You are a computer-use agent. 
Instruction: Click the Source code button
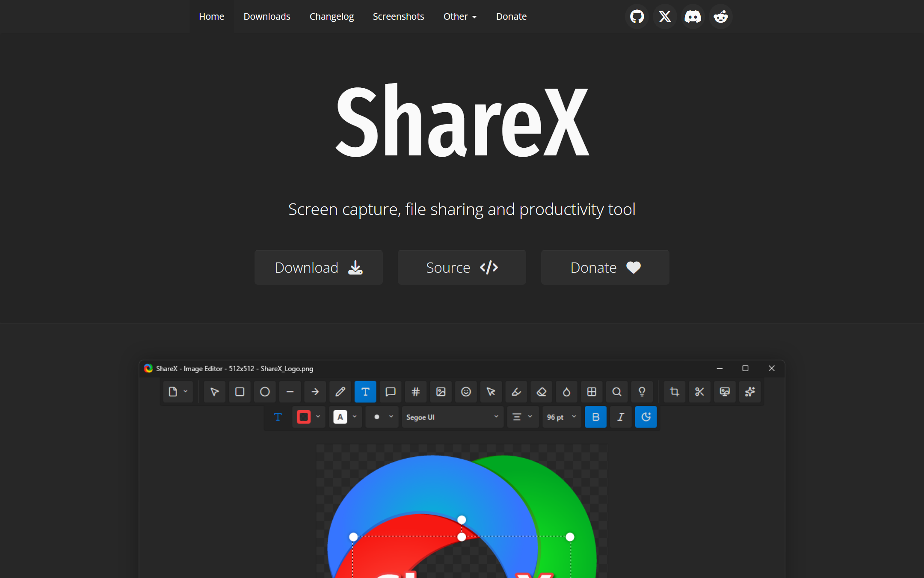pos(462,268)
